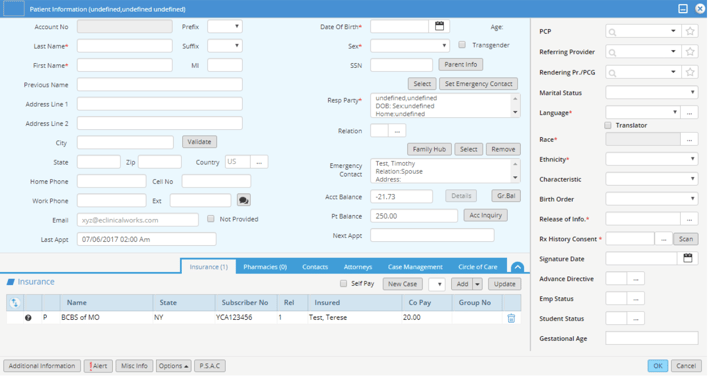Viewport: 710px width, 377px height.
Task: Open Advance Directive ellipsis button
Action: point(635,279)
